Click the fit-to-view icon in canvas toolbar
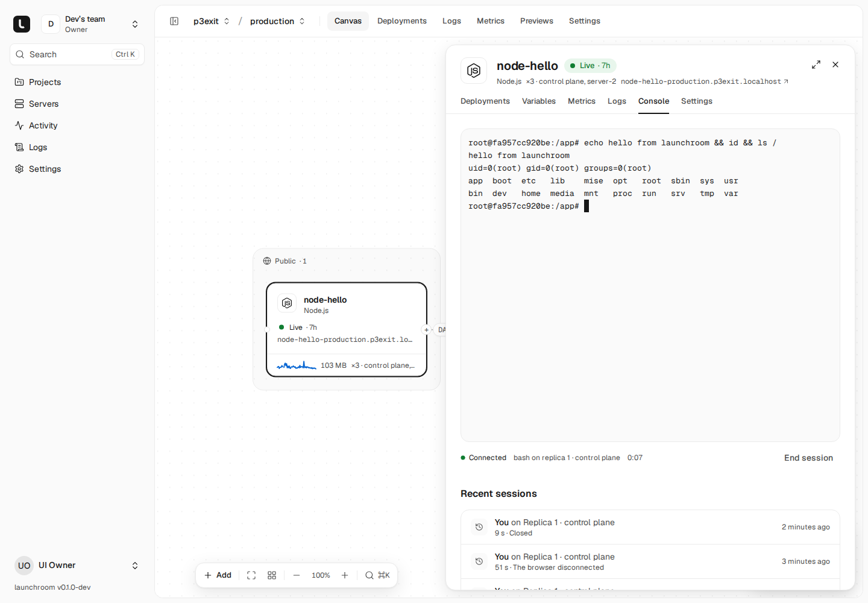Viewport: 868px width, 603px height. 251,575
